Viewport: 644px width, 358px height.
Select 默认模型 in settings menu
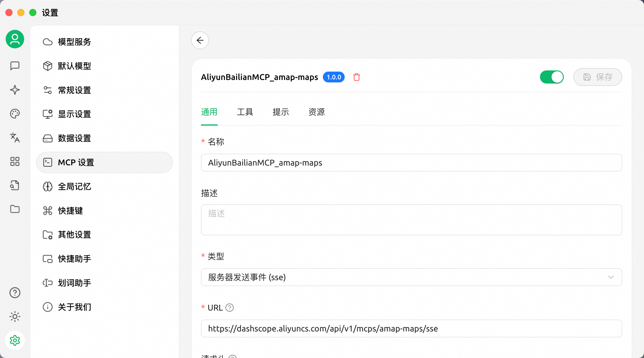pos(104,66)
